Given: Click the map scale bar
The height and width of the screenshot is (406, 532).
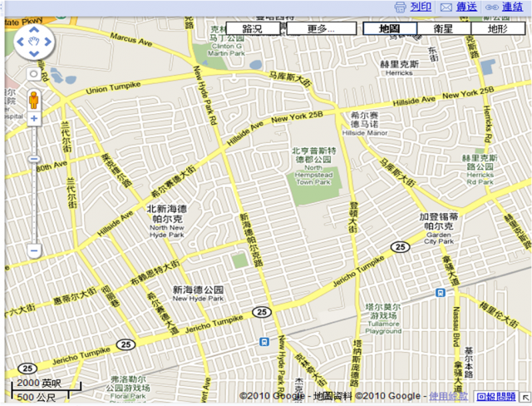Looking at the screenshot, I should point(47,390).
